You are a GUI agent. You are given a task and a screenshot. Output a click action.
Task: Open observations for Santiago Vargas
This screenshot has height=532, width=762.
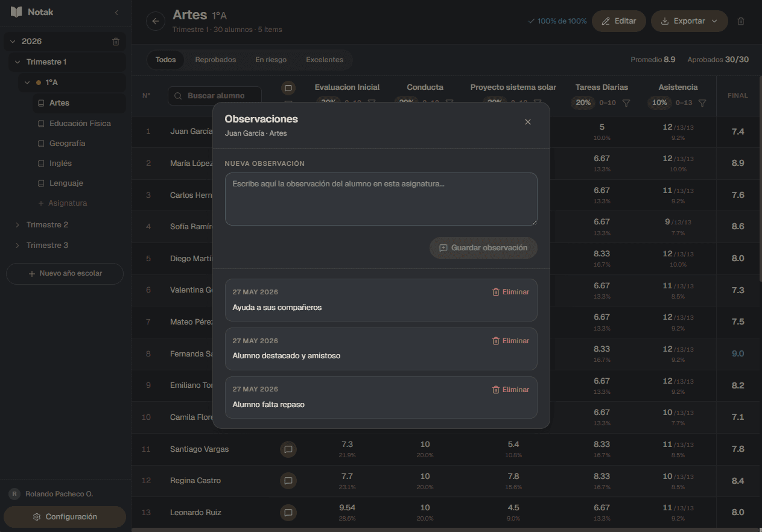click(x=288, y=449)
